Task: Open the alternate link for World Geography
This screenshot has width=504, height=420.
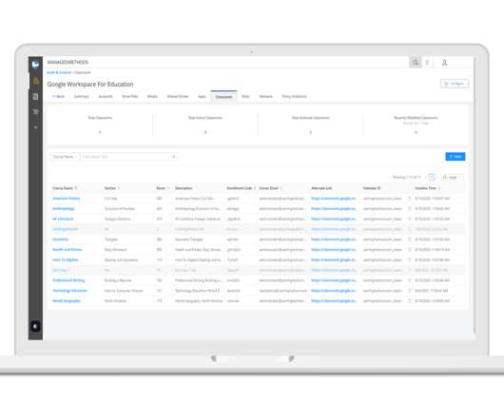Action: pos(334,301)
